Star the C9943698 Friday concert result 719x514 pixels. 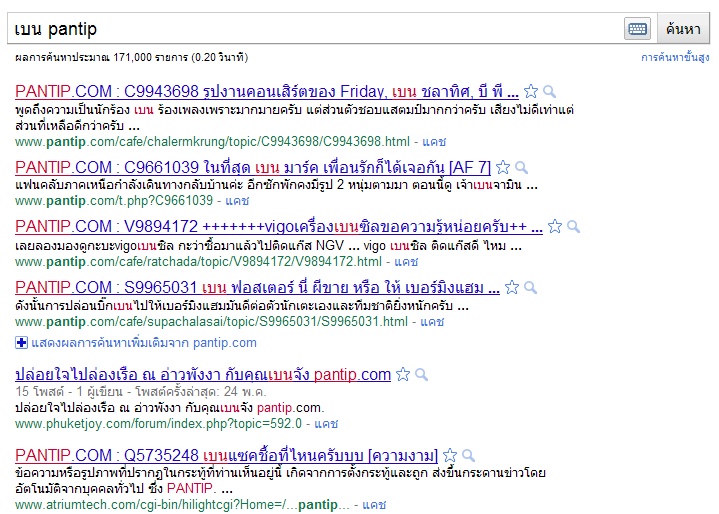click(x=531, y=91)
